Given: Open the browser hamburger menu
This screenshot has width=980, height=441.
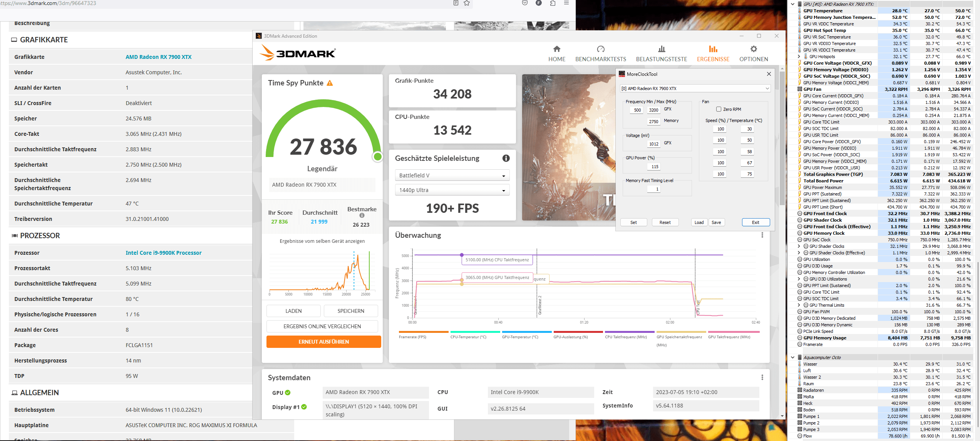Looking at the screenshot, I should [566, 3].
